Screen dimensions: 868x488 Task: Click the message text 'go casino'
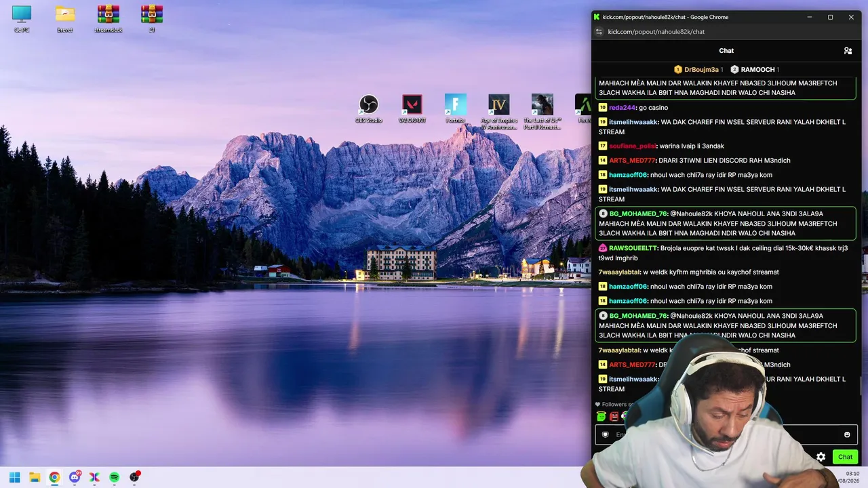(653, 108)
